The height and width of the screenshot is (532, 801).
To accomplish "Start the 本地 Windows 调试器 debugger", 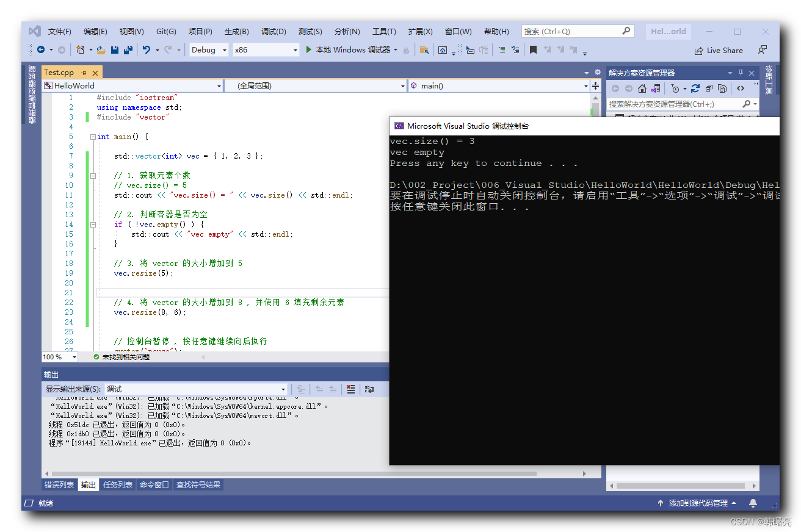I will coord(348,50).
